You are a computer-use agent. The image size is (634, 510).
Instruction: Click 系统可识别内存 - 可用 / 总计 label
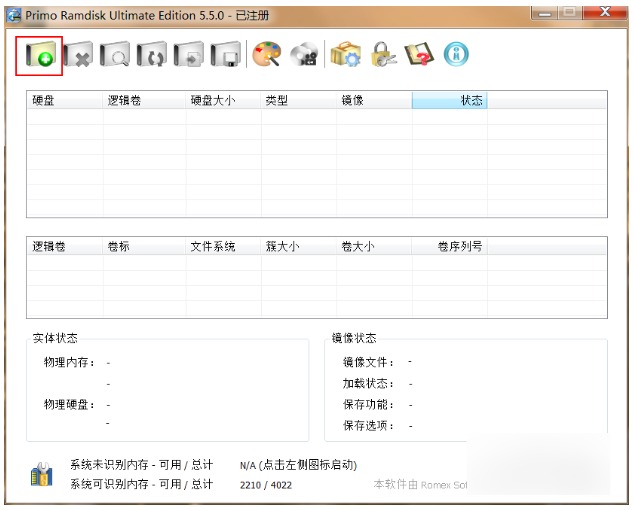click(x=142, y=484)
